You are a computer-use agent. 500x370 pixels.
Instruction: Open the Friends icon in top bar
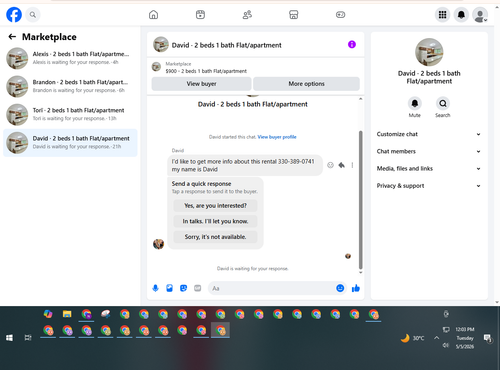point(247,15)
